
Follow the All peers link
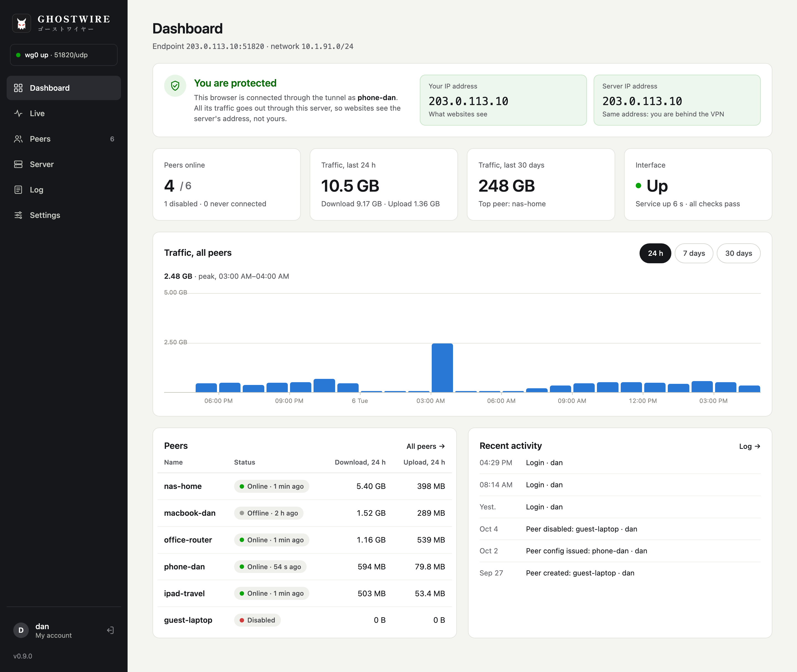click(425, 446)
